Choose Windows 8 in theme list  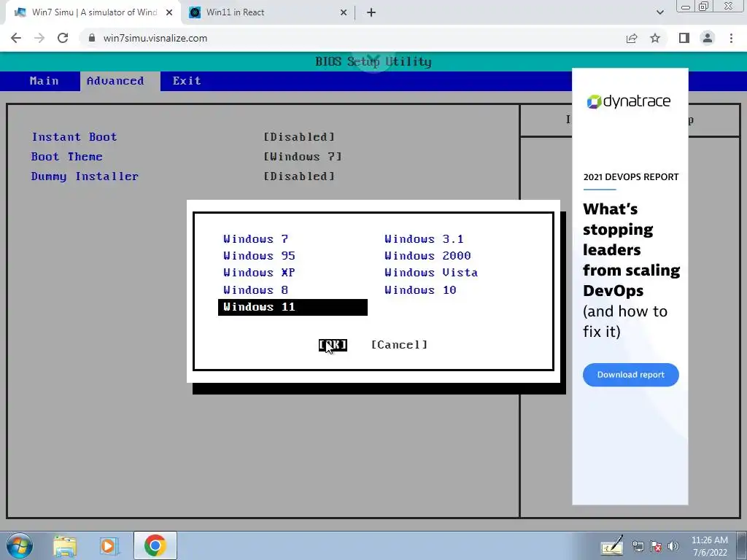pyautogui.click(x=256, y=290)
